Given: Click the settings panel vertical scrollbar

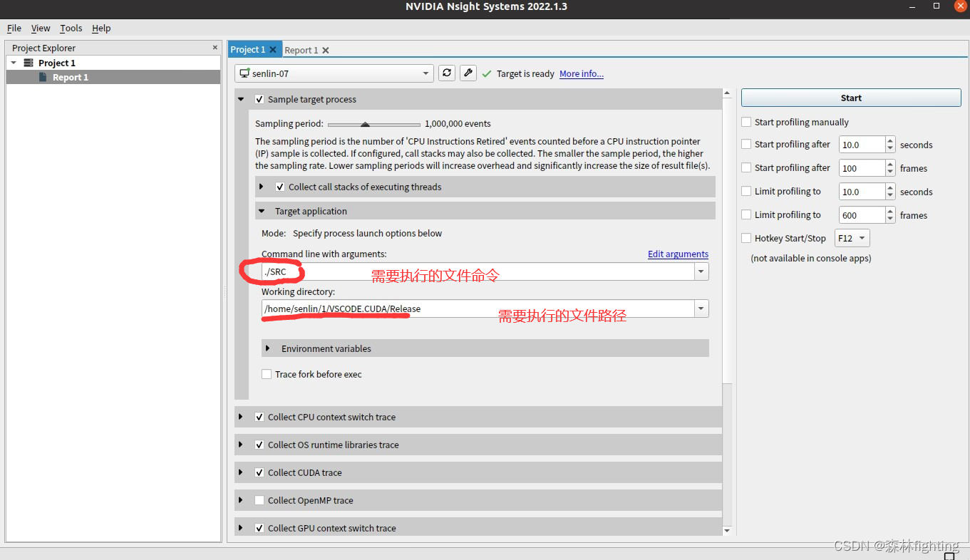Looking at the screenshot, I should tap(727, 241).
